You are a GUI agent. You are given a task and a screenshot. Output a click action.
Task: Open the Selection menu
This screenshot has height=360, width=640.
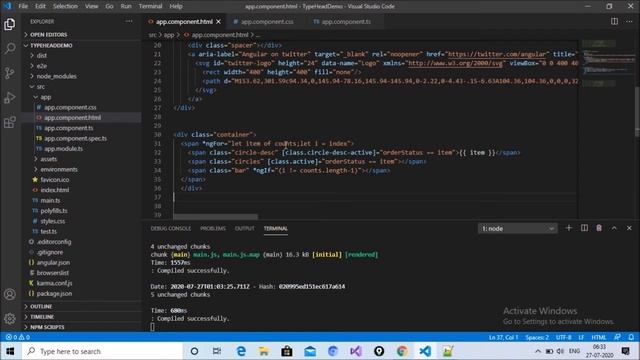pyautogui.click(x=65, y=6)
